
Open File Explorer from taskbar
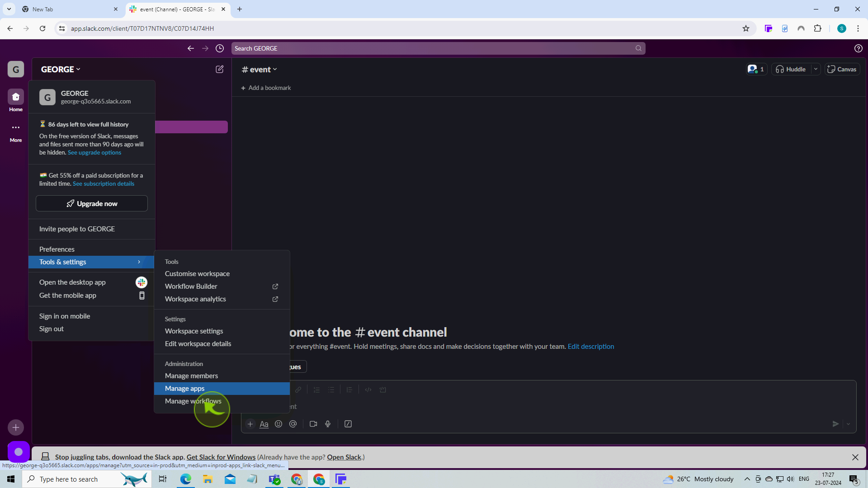[x=208, y=479]
